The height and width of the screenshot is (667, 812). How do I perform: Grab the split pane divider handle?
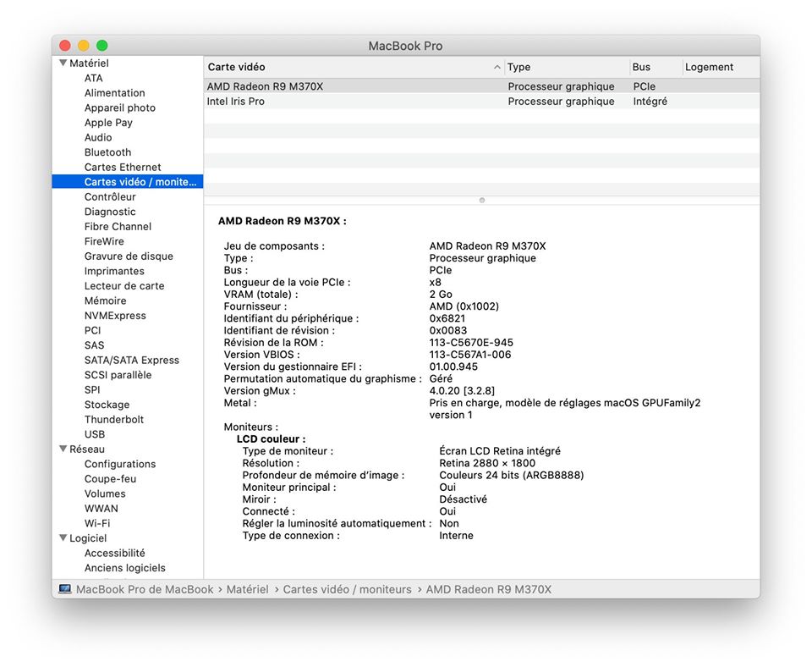click(x=482, y=200)
